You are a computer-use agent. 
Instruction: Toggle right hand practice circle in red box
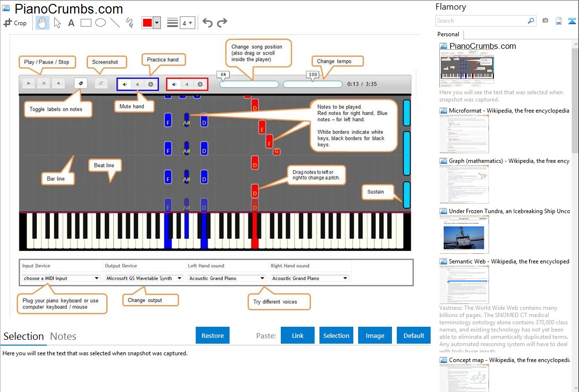point(200,84)
